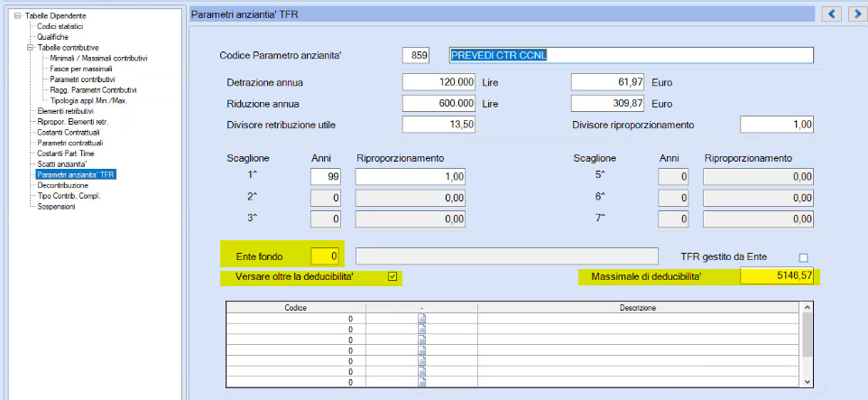The image size is (868, 400).
Task: Open document icon in fifth table row
Action: 421,360
